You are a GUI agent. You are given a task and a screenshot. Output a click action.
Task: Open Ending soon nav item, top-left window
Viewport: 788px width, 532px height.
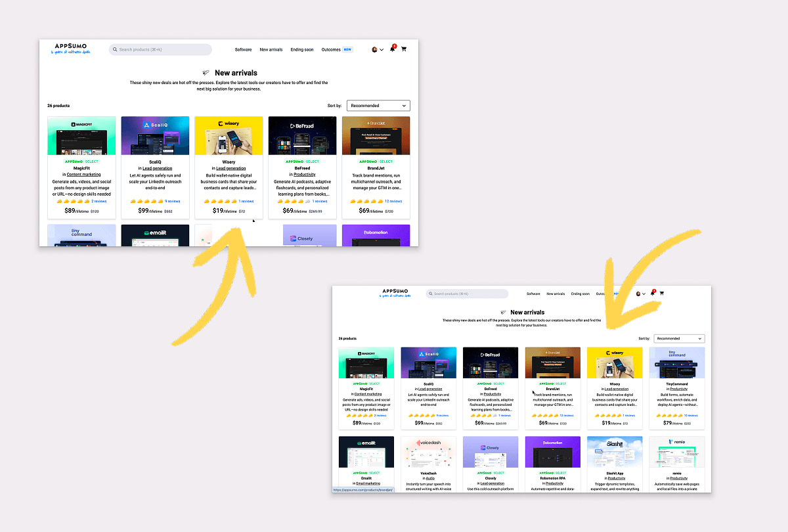click(x=302, y=49)
